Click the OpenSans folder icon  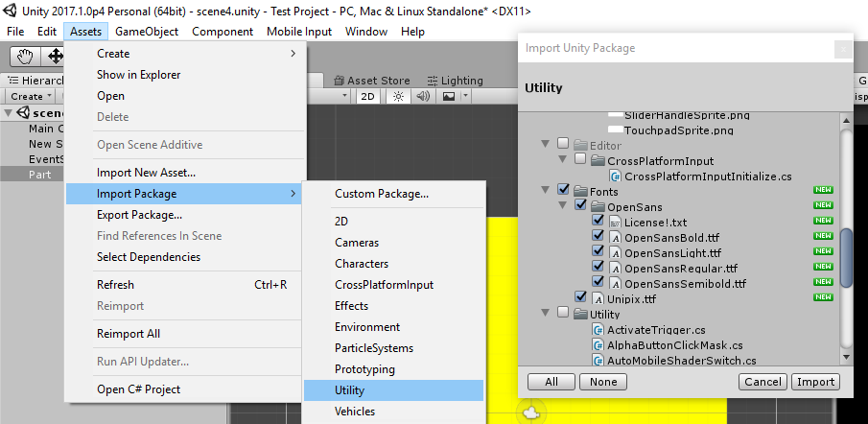tap(598, 207)
